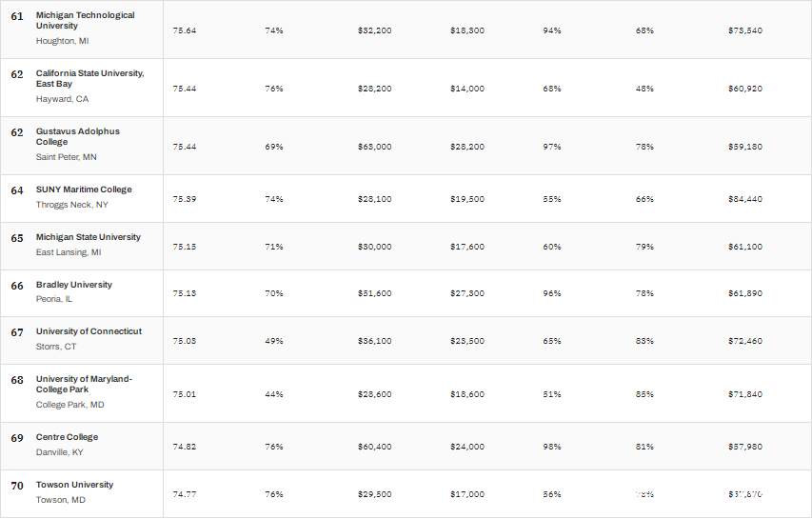Select the 49% value in the Connecticut row
Viewport: 812px width, 519px height.
(x=274, y=341)
